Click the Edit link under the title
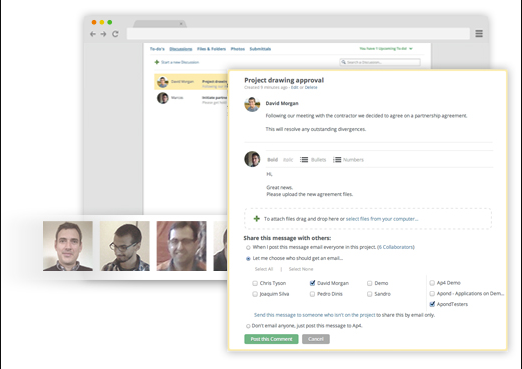The image size is (522, 369). (294, 87)
